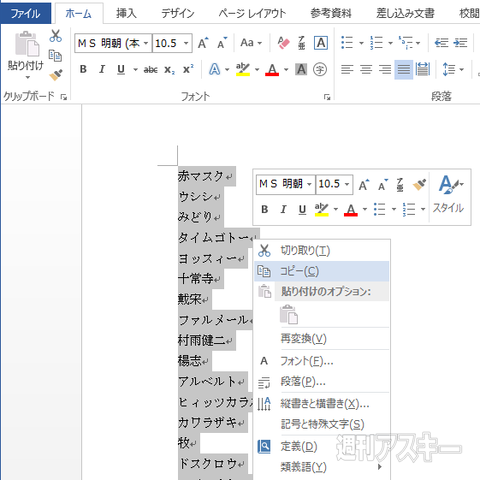Click the numbered list icon in the ribbon
This screenshot has height=480, width=480.
coord(376,43)
